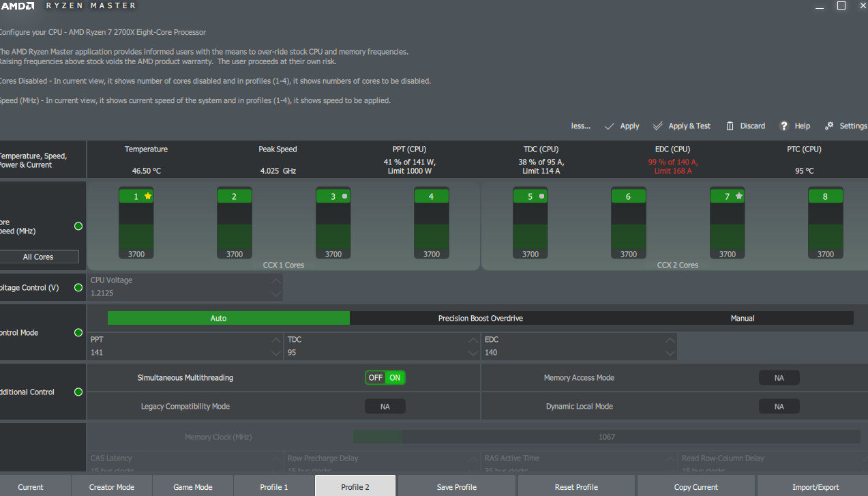Image resolution: width=868 pixels, height=496 pixels.
Task: Click Copy Current button
Action: pyautogui.click(x=696, y=487)
